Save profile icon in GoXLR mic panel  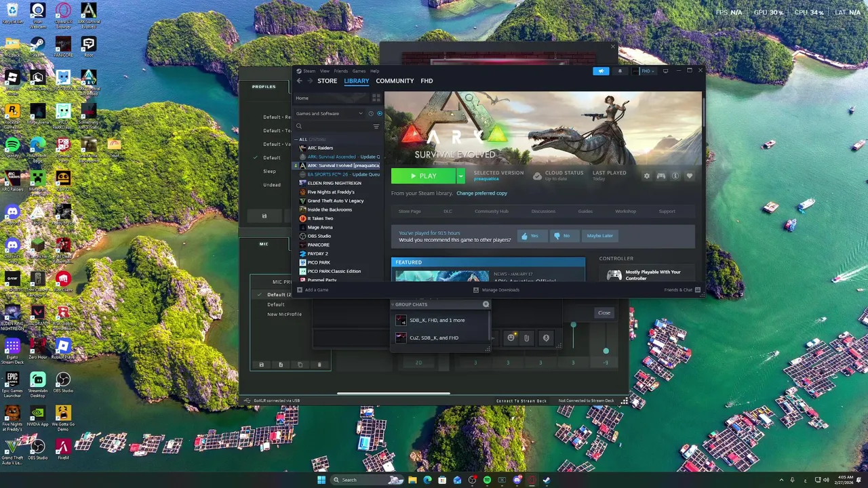tap(261, 365)
